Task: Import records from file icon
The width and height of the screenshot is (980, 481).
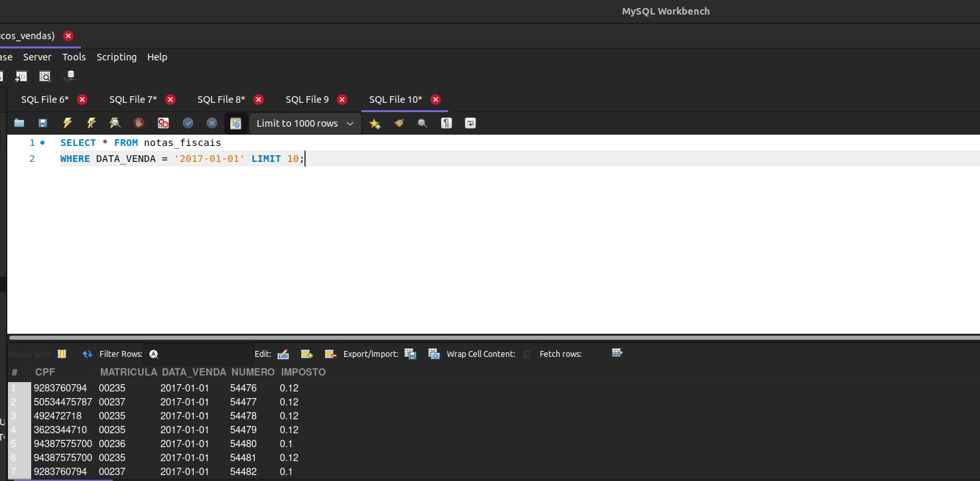Action: [434, 354]
